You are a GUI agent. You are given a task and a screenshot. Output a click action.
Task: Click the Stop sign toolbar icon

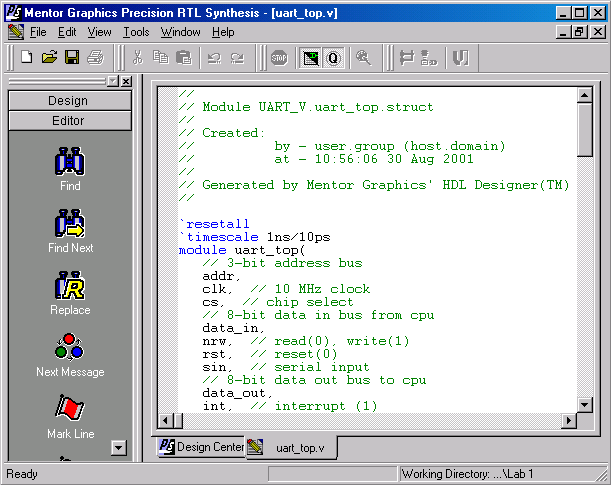coord(279,57)
